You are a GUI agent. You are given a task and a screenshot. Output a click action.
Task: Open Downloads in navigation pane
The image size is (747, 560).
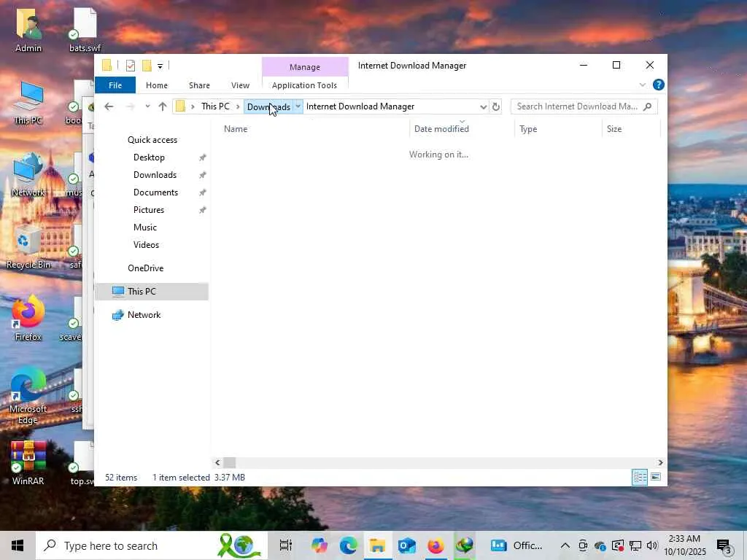tap(155, 175)
